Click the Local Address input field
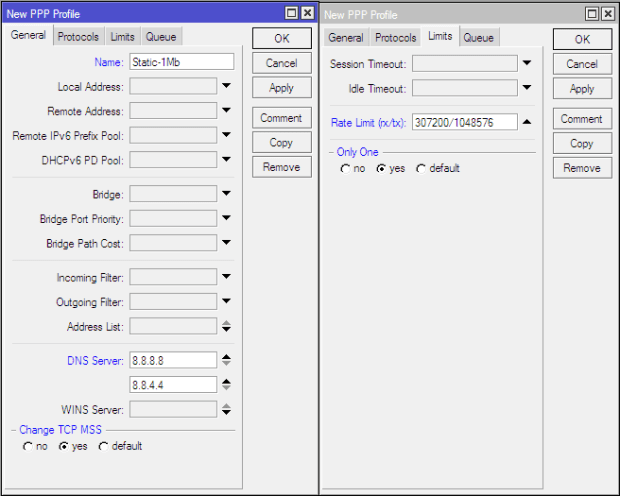 (x=173, y=86)
